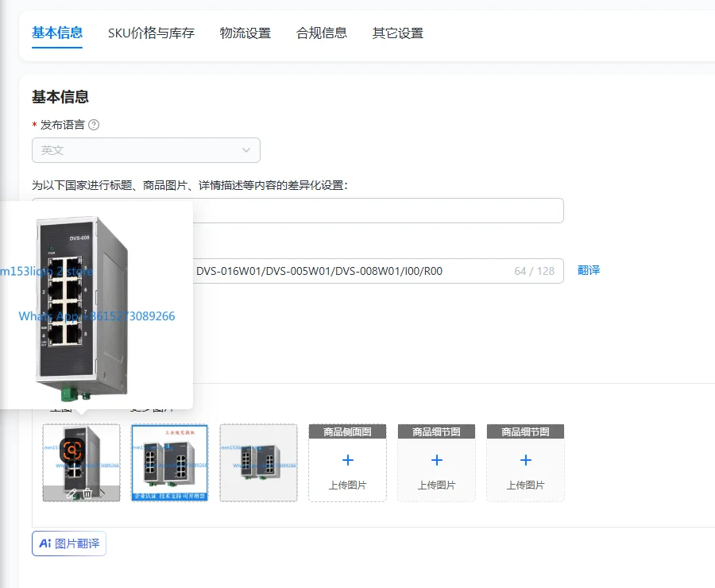This screenshot has height=588, width=715.
Task: Go to the 物流设置 tab
Action: coord(245,33)
